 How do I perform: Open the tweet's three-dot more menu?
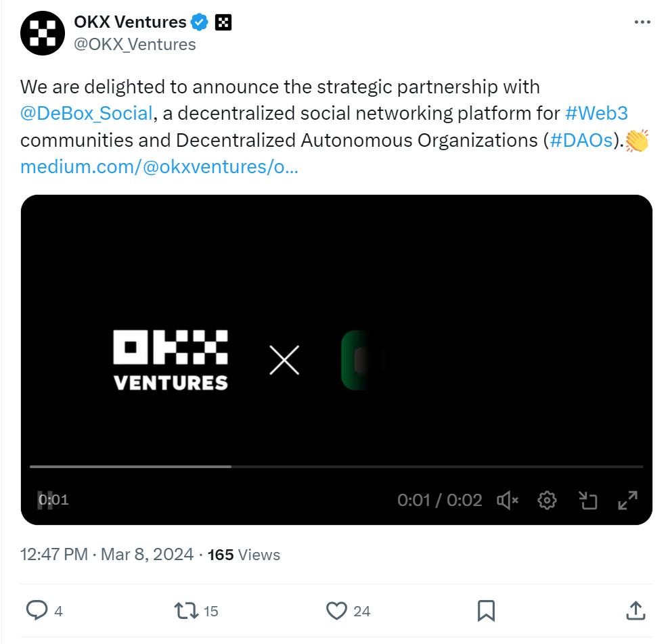[642, 22]
